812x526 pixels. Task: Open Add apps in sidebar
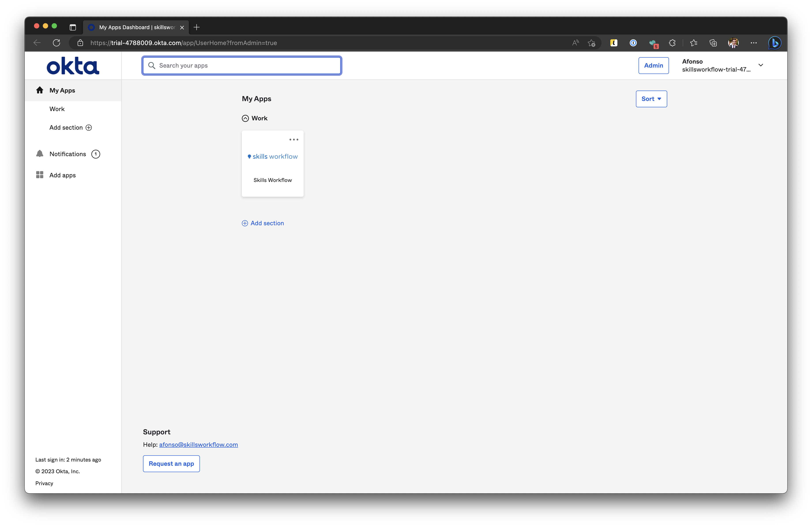pyautogui.click(x=62, y=175)
